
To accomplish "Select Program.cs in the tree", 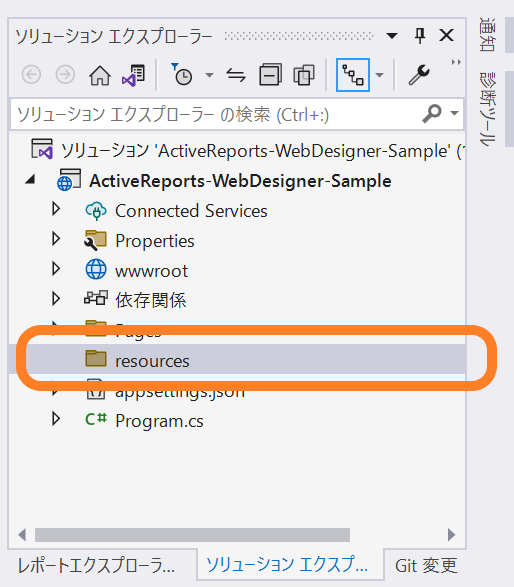I will click(159, 421).
